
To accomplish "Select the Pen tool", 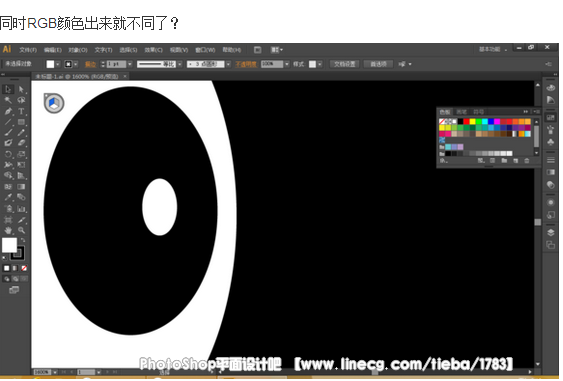I will (x=8, y=111).
